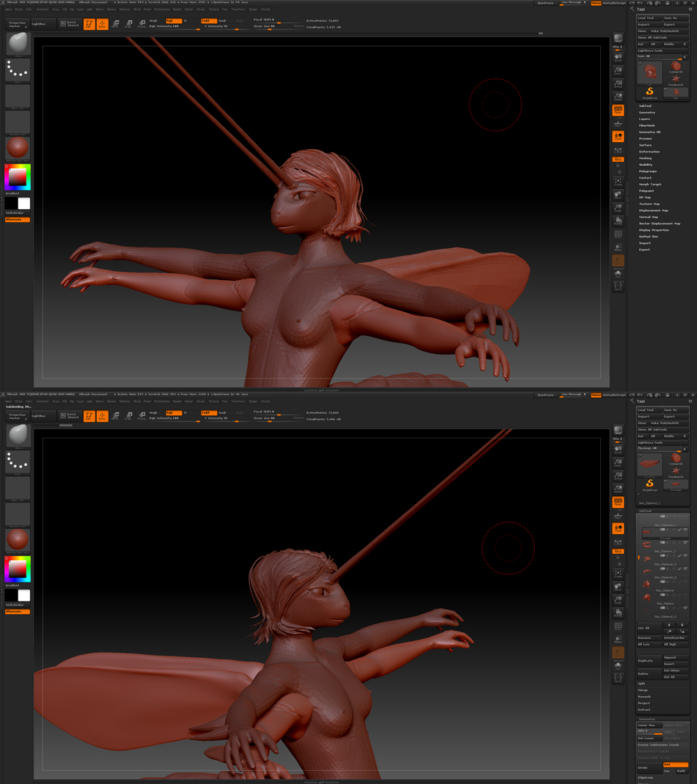The height and width of the screenshot is (784, 697).
Task: Collapse SubTool header in lower window
Action: tap(645, 511)
